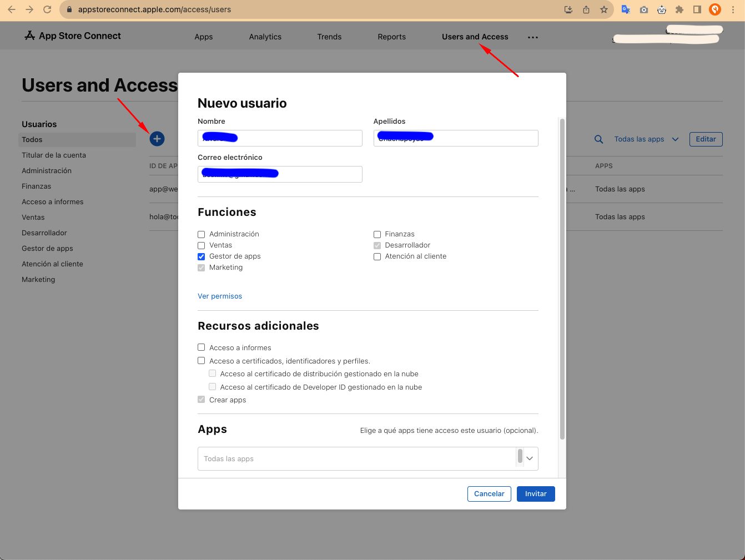The image size is (745, 560).
Task: Toggle certificado de distribución gestionado en la nube
Action: (212, 374)
